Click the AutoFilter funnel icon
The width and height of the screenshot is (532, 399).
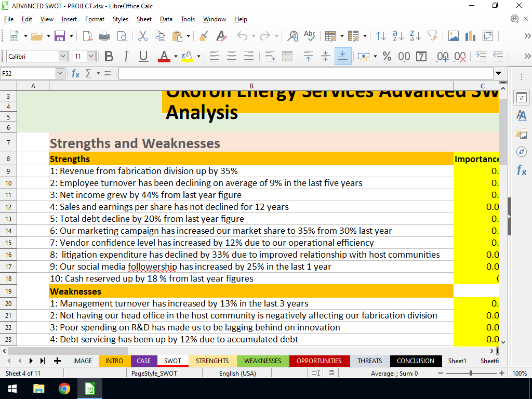(x=432, y=36)
